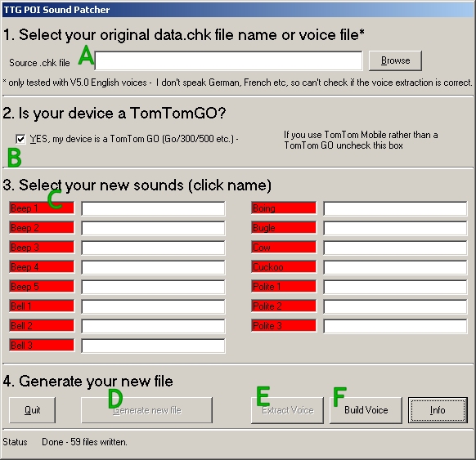
Task: Click the Beep 2 sound name
Action: pos(42,228)
